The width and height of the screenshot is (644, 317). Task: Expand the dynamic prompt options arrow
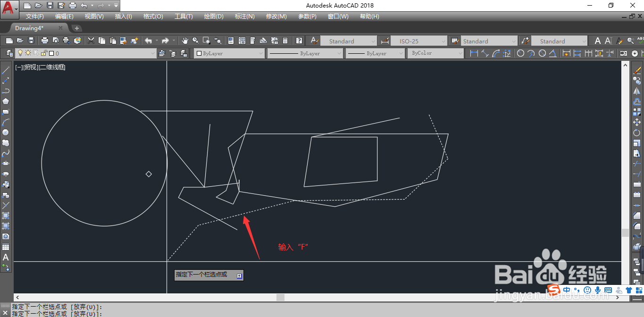pos(239,276)
